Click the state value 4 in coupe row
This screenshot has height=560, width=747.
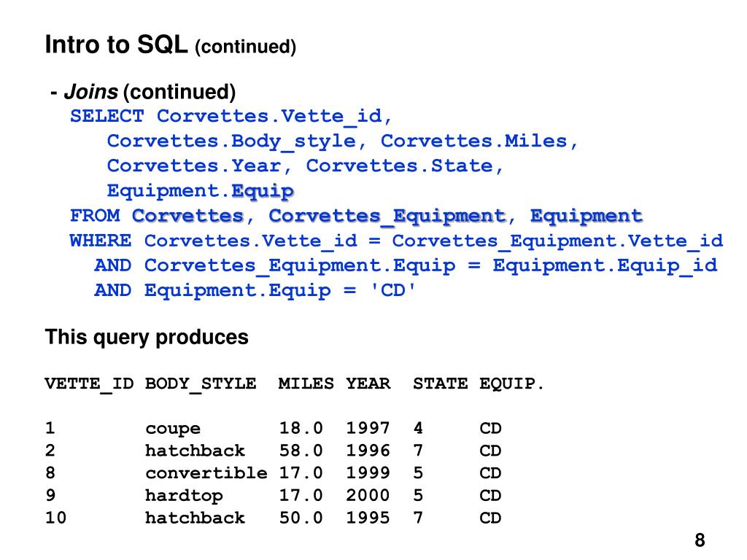pos(418,428)
